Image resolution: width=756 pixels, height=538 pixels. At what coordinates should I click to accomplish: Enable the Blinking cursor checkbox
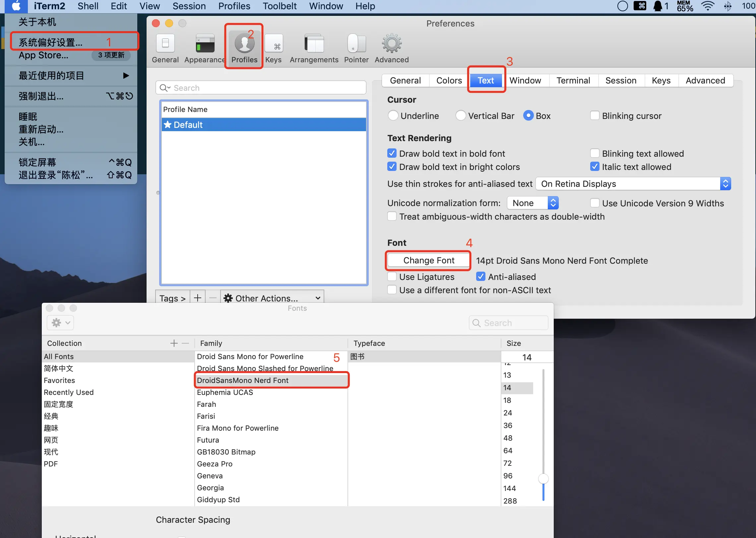[x=595, y=116]
